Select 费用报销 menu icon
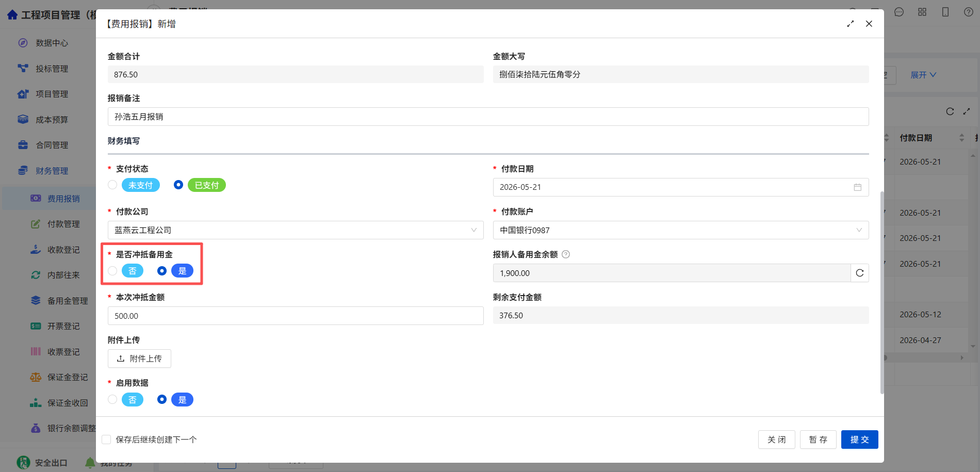This screenshot has width=980, height=472. coord(36,198)
